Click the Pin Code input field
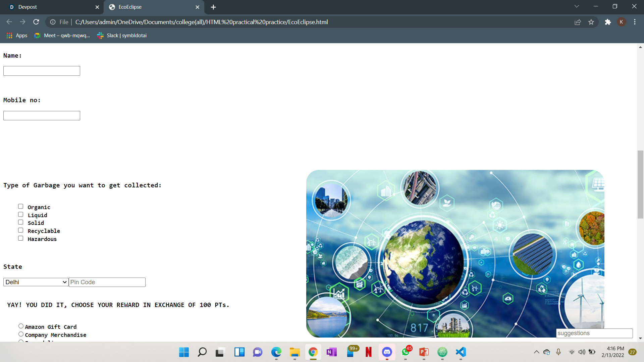This screenshot has width=644, height=362. (x=107, y=282)
